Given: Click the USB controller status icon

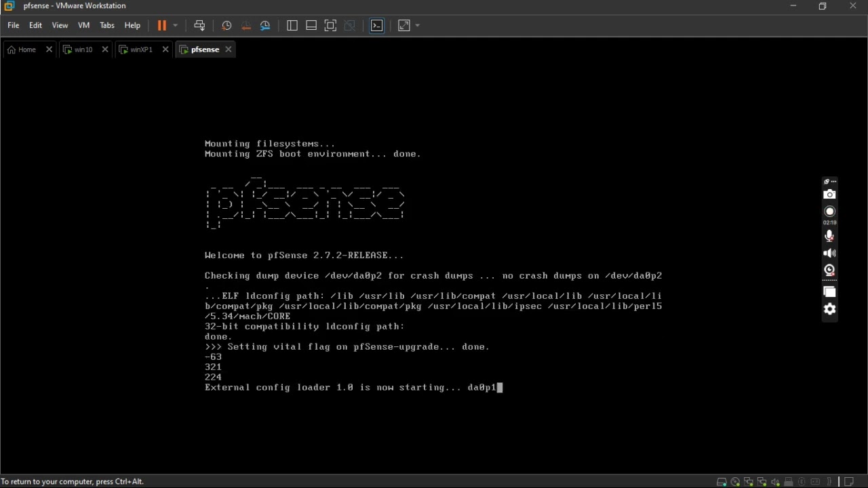Looking at the screenshot, I should tap(789, 482).
